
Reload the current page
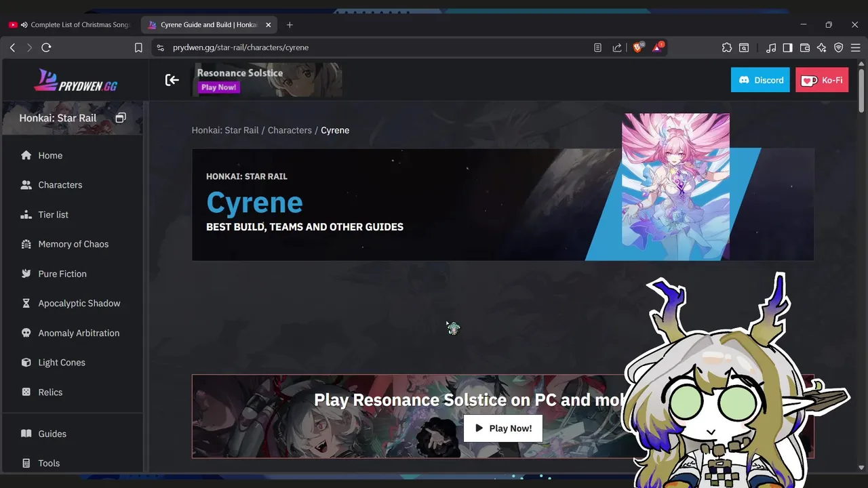[x=46, y=47]
